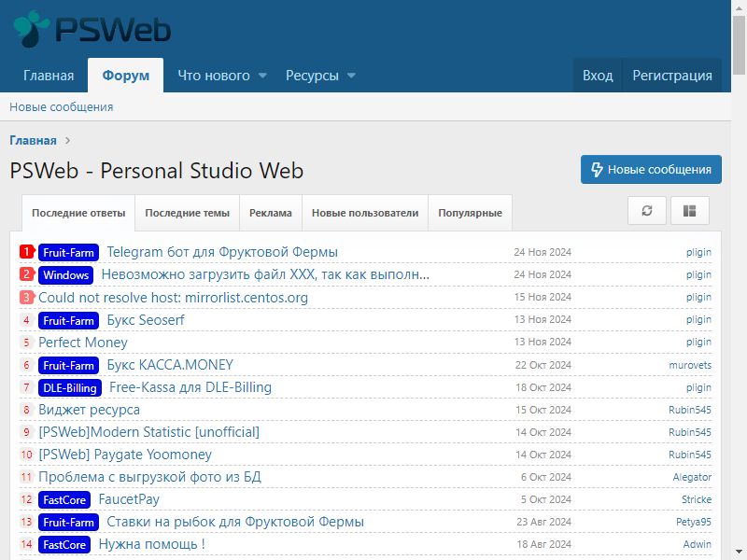Screen dimensions: 747x560
Task: Click the page vertical scrollbar thumb
Action: click(x=739, y=45)
